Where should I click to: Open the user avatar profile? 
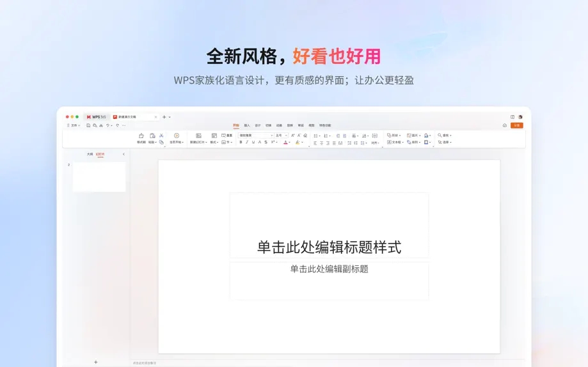[x=521, y=117]
